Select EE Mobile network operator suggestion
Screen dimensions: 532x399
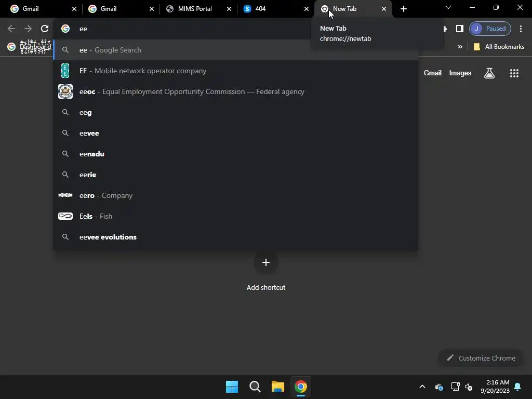(235, 71)
